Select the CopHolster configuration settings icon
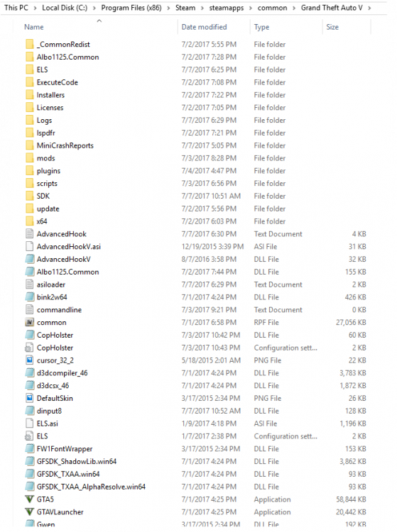 [30, 348]
